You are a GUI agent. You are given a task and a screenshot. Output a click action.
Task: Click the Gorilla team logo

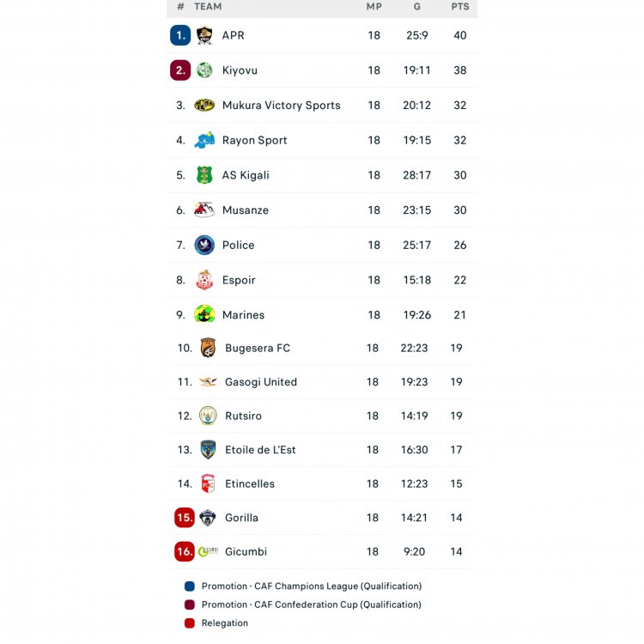coord(208,518)
